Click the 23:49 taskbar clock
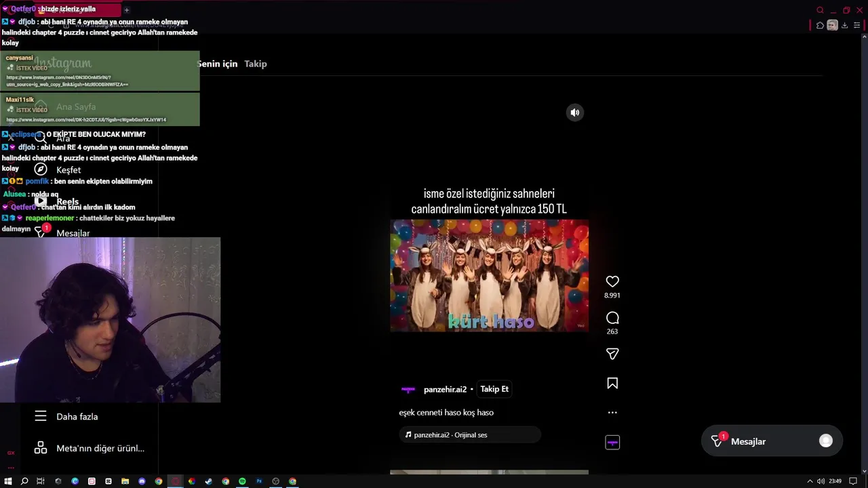The height and width of the screenshot is (488, 868). (x=835, y=481)
